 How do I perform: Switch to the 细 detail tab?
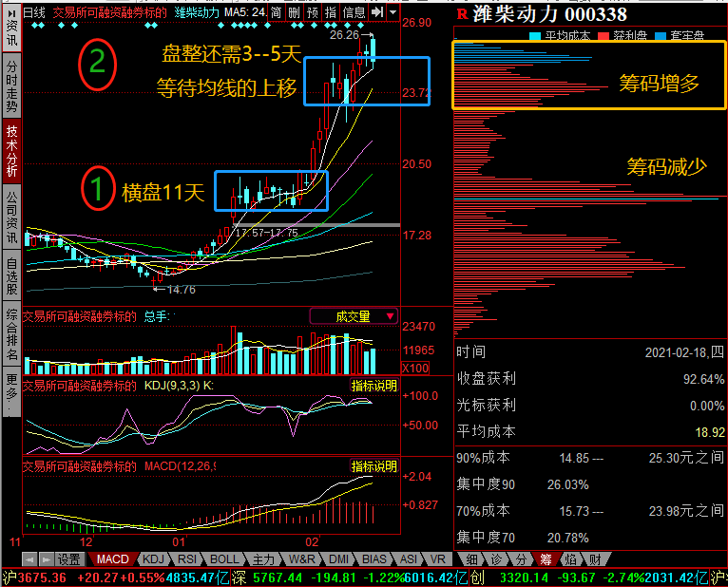pyautogui.click(x=471, y=559)
